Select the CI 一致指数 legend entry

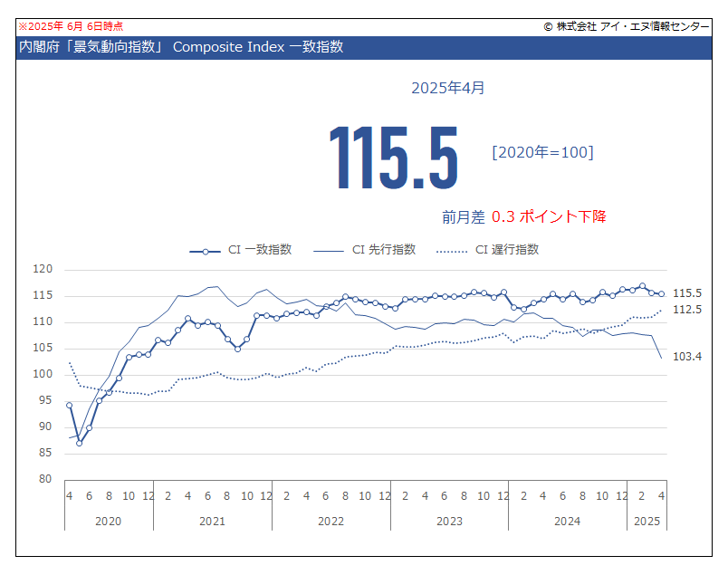click(x=241, y=250)
